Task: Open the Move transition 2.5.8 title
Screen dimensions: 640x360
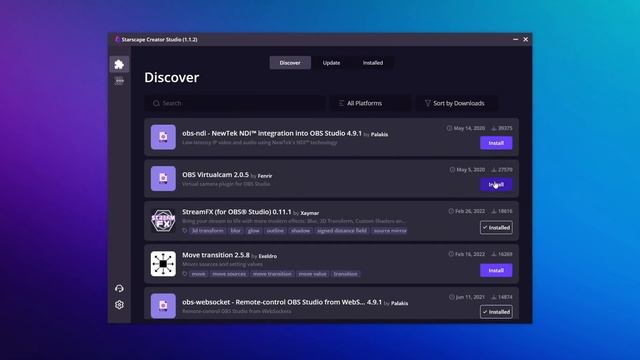Action: 216,255
